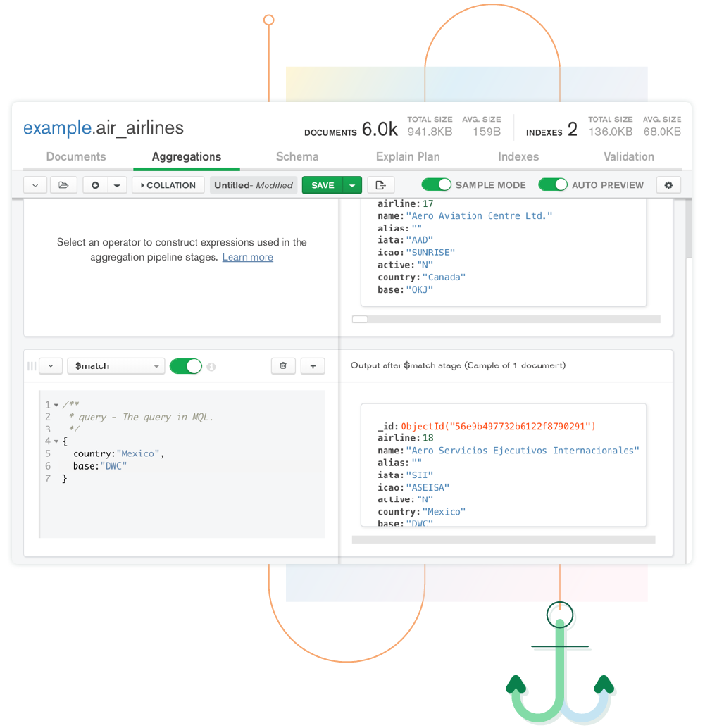Click the country "Mexico" query line
705x728 pixels.
(x=118, y=453)
